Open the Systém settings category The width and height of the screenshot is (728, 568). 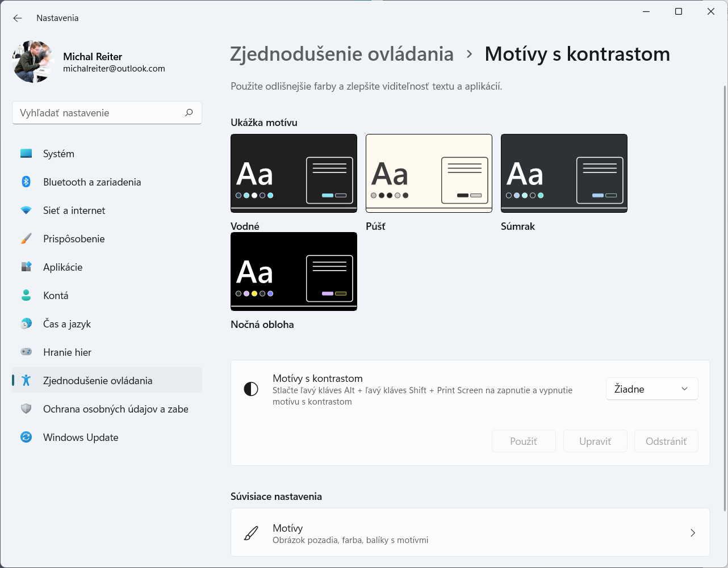tap(58, 154)
